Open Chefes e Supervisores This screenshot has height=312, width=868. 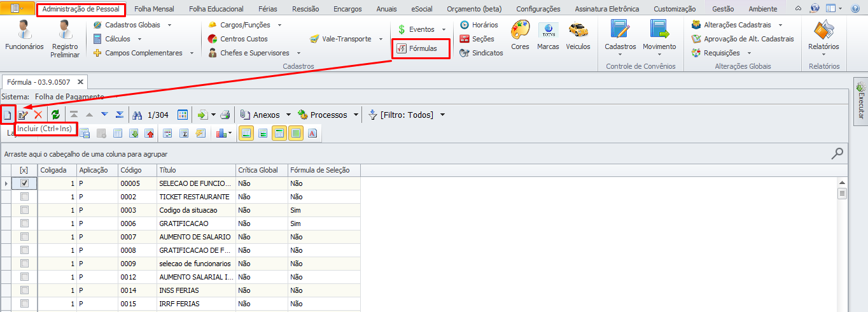point(248,53)
